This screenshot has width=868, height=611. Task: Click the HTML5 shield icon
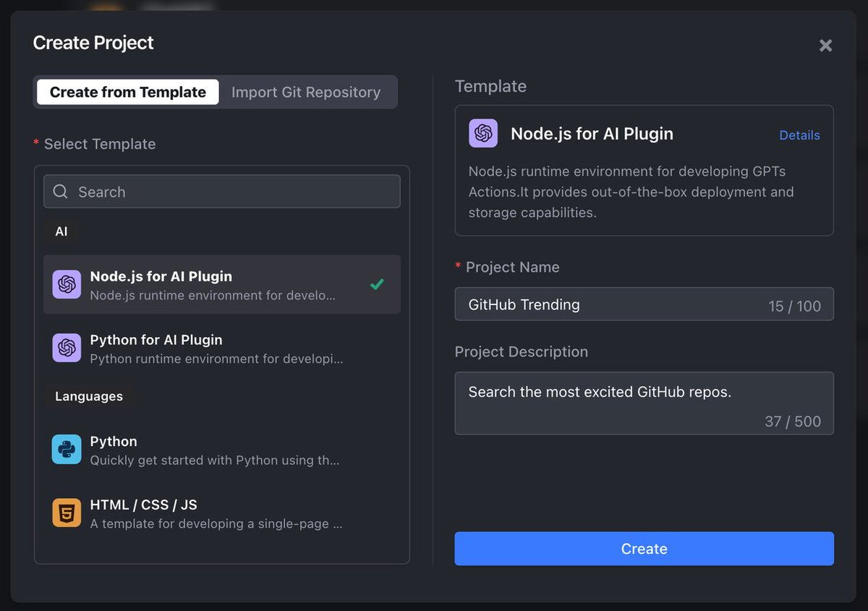click(67, 513)
